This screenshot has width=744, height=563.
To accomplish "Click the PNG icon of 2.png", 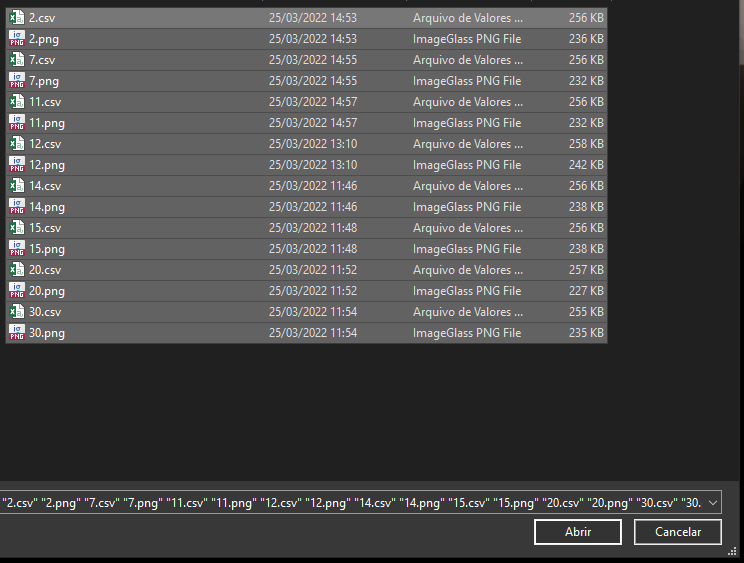I will tap(17, 39).
